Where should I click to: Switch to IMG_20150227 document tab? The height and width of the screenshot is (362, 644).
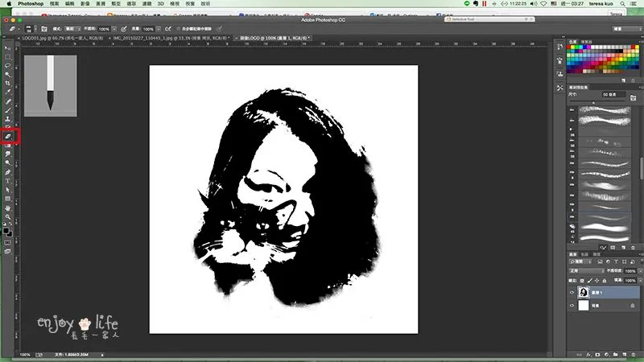click(x=170, y=38)
